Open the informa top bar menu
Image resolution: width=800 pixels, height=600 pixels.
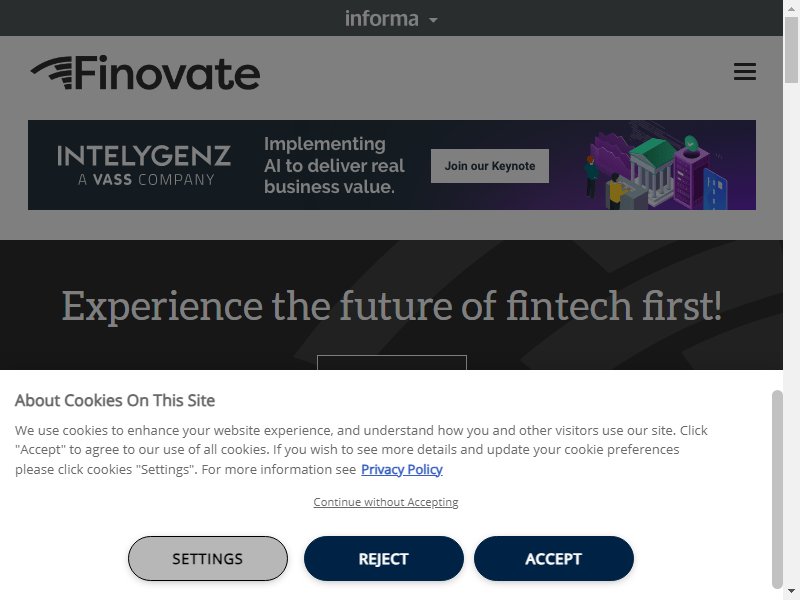[391, 18]
